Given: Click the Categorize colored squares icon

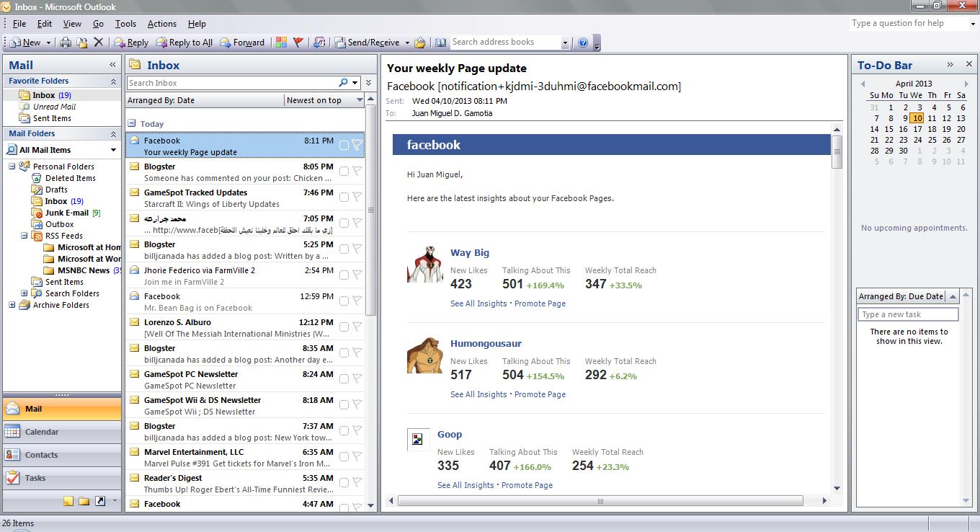Looking at the screenshot, I should 281,43.
